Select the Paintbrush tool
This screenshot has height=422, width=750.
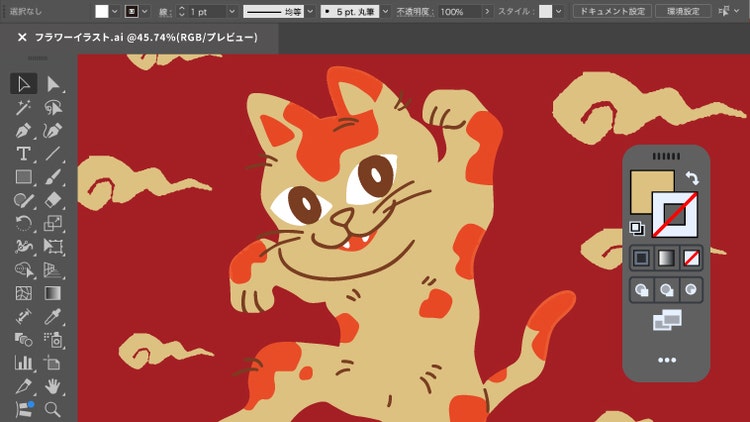[53, 177]
